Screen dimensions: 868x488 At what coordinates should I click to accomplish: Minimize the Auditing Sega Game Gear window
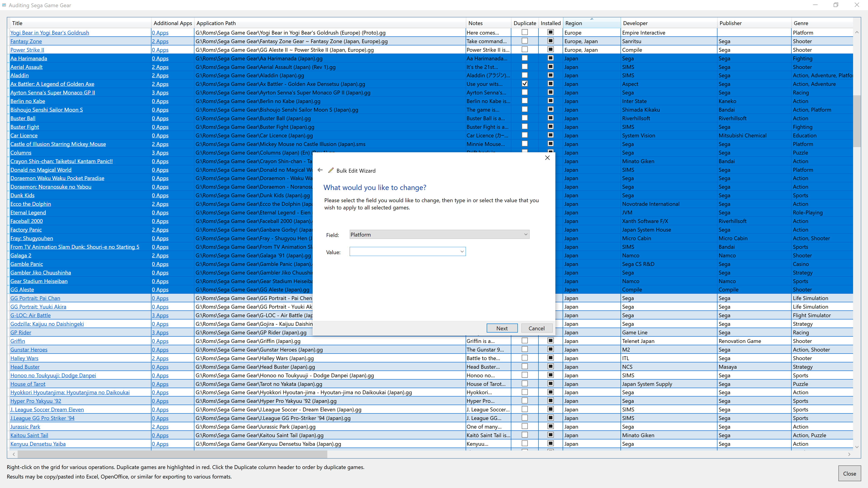(x=815, y=5)
